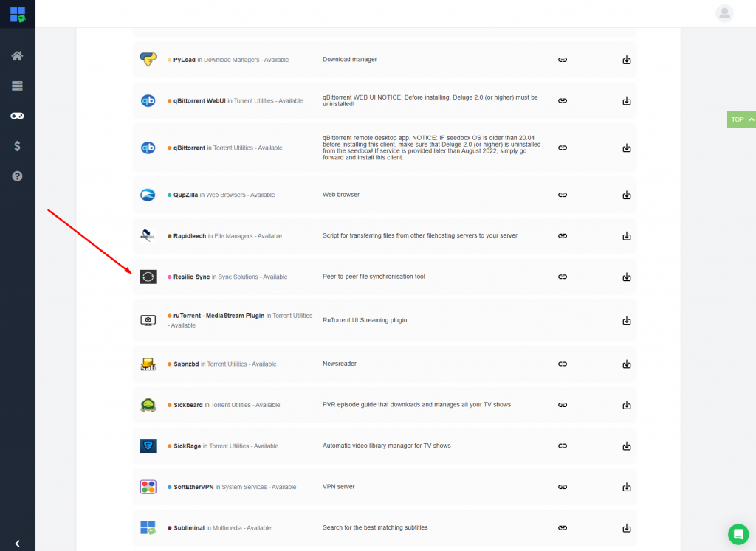Select the ruTorrent - MediaStream Plugin name
756x551 pixels.
pos(219,316)
